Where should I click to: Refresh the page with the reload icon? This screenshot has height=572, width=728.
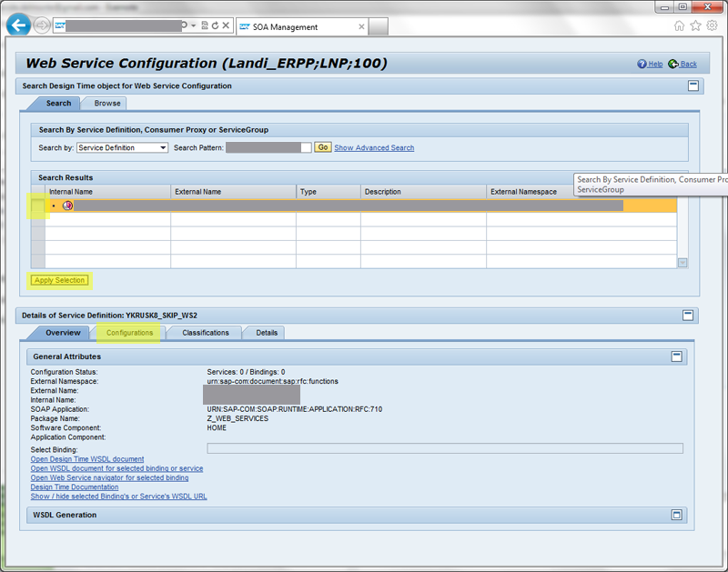(215, 25)
